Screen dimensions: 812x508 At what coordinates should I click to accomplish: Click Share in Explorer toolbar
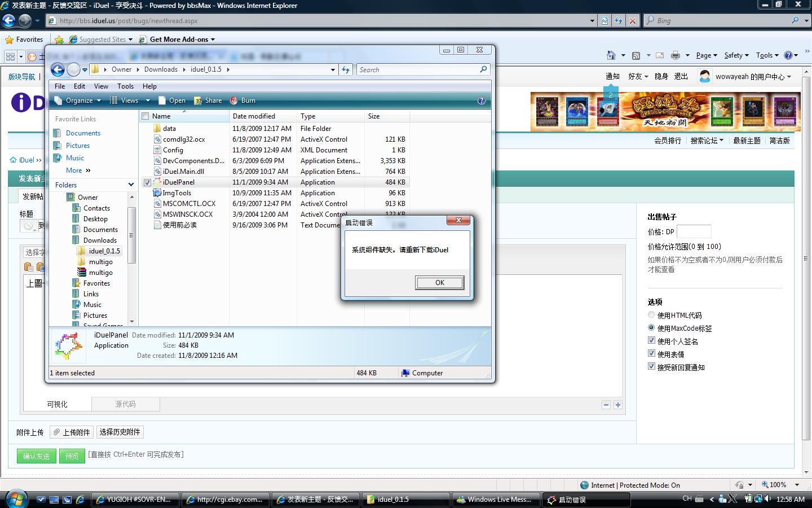coord(208,100)
